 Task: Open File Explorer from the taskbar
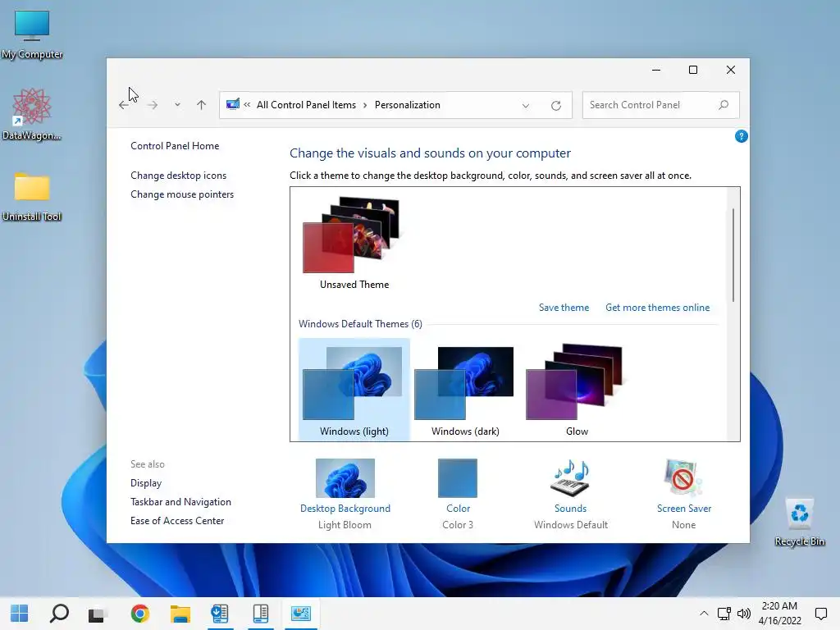coord(180,614)
